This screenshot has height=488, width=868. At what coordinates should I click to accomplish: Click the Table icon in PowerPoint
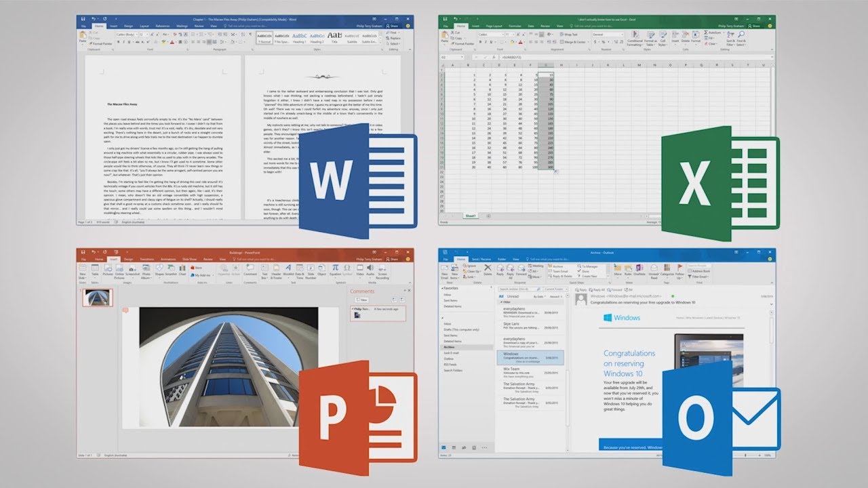(95, 267)
